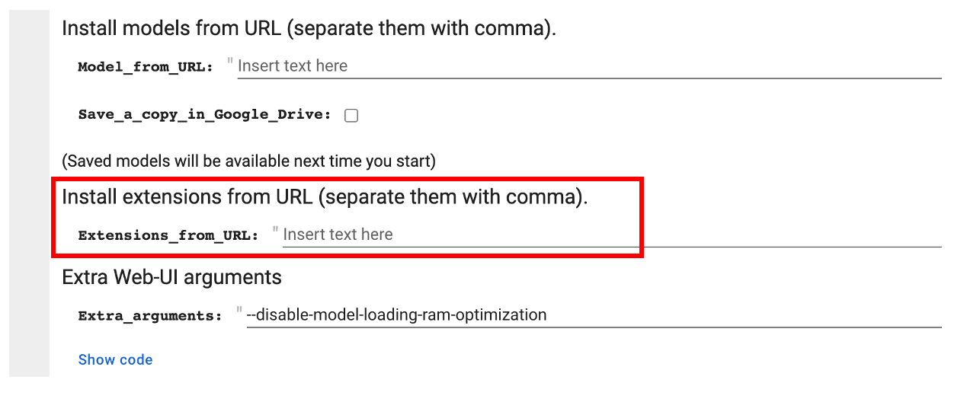Screen dimensions: 980x399
Task: Click the Extensions_from_URL placeholder text
Action: pos(338,235)
